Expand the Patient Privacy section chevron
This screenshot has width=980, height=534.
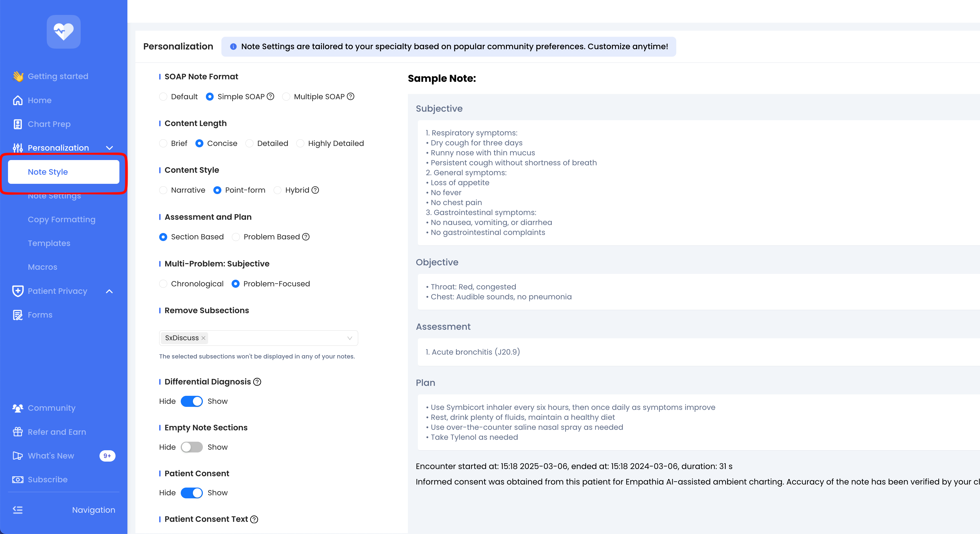click(109, 291)
